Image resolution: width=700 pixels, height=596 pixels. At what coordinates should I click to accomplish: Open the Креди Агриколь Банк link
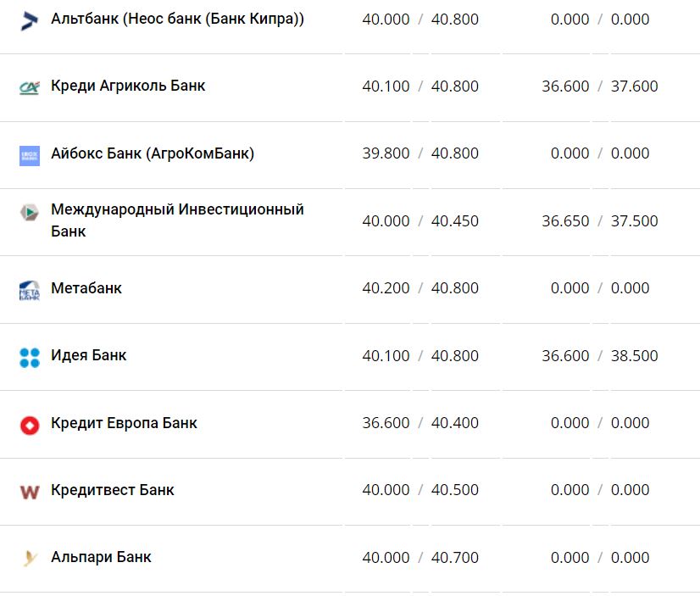pos(128,86)
